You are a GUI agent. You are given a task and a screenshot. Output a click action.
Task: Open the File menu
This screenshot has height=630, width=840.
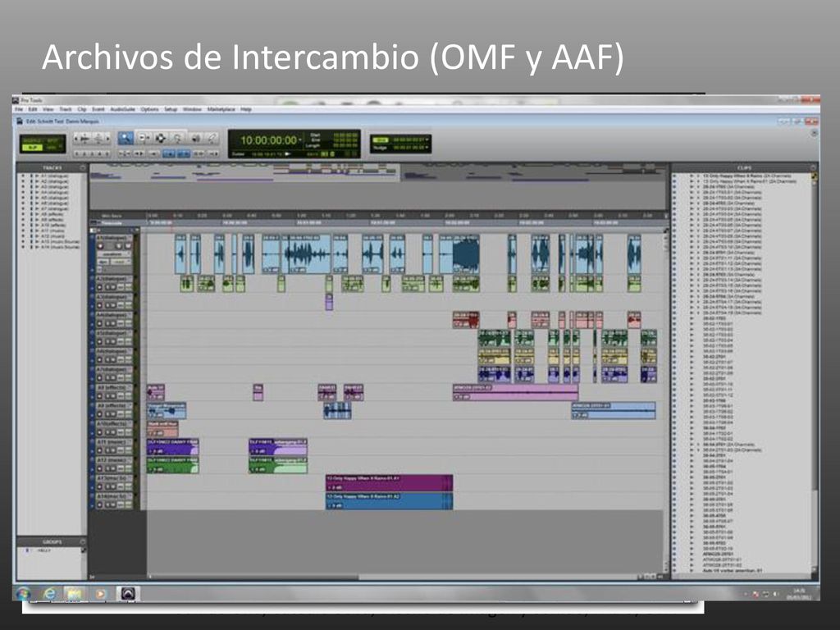pyautogui.click(x=20, y=109)
